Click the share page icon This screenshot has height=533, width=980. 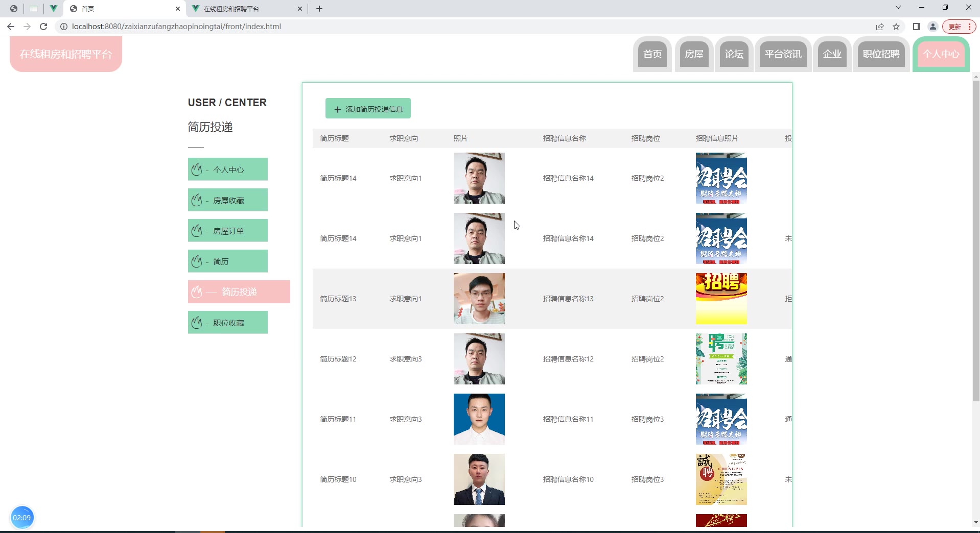pos(880,27)
